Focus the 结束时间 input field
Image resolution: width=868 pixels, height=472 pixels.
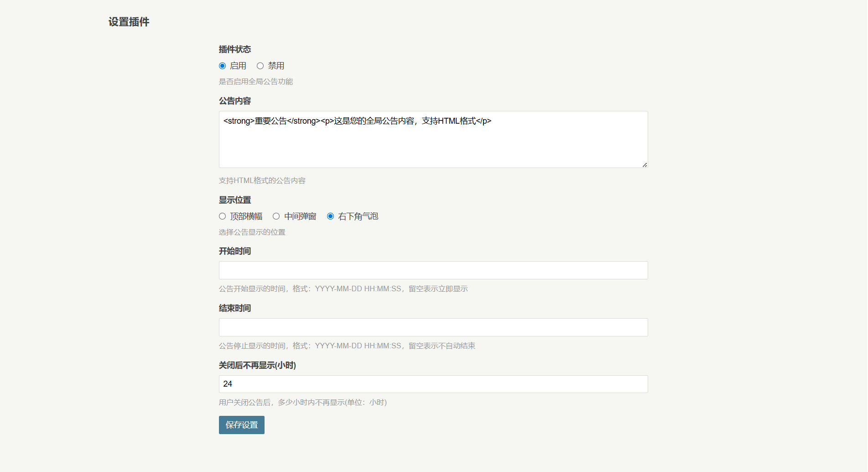[x=433, y=327]
